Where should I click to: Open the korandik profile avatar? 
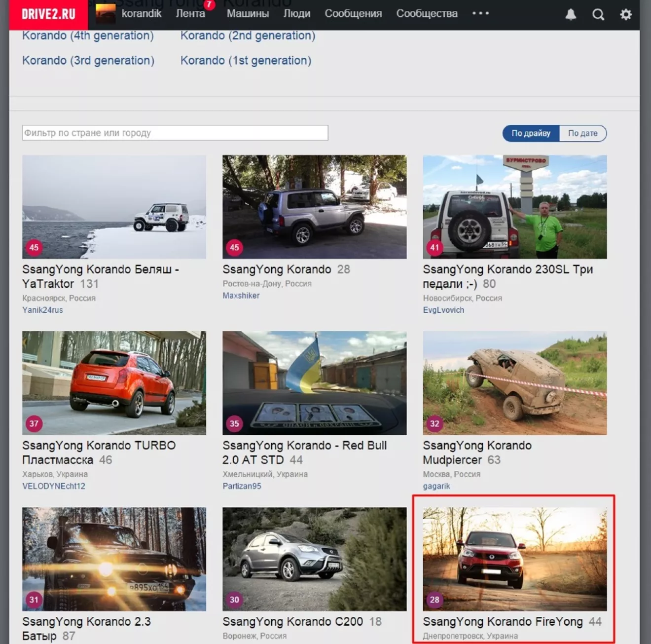(x=105, y=14)
